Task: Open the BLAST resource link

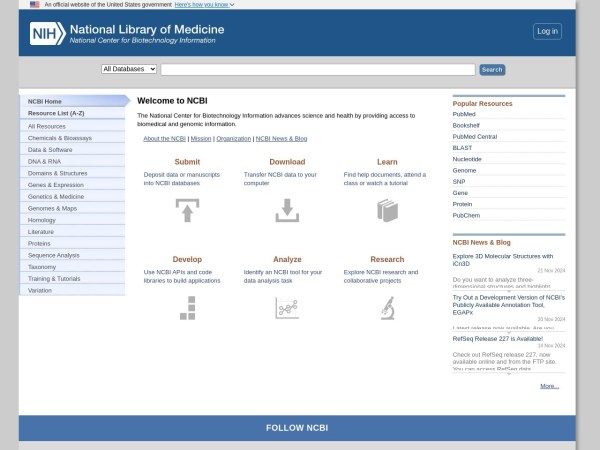Action: tap(463, 147)
